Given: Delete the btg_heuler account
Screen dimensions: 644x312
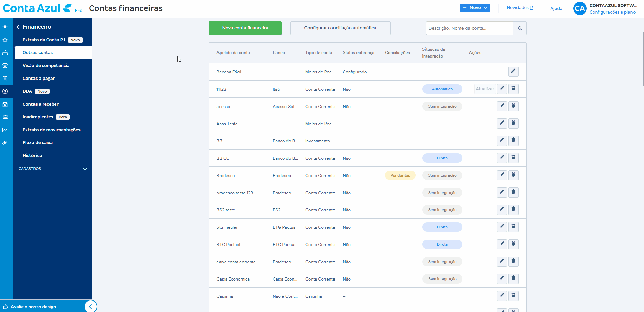Looking at the screenshot, I should point(513,227).
